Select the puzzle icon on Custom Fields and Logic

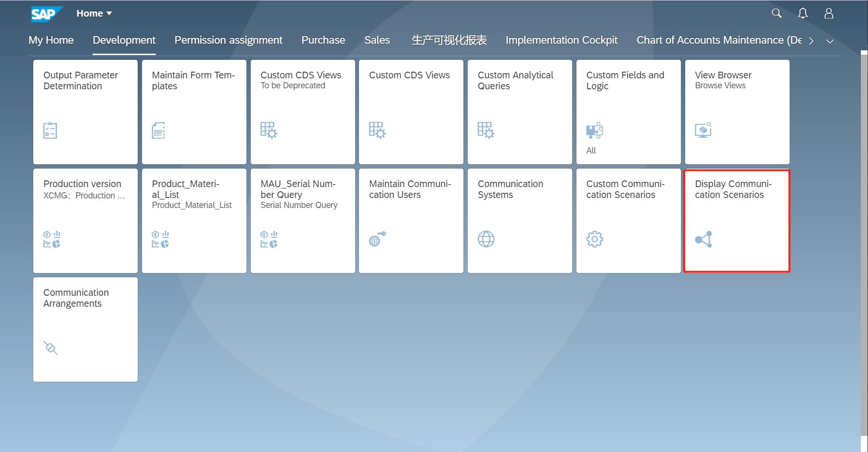[x=595, y=130]
